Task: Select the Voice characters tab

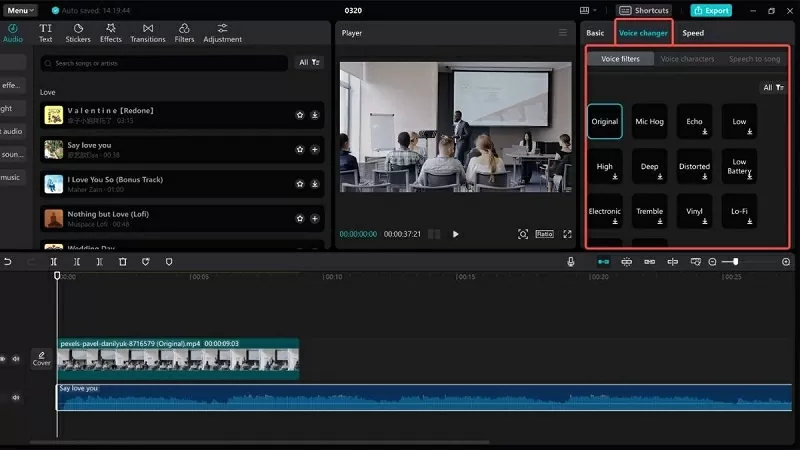Action: pyautogui.click(x=687, y=59)
